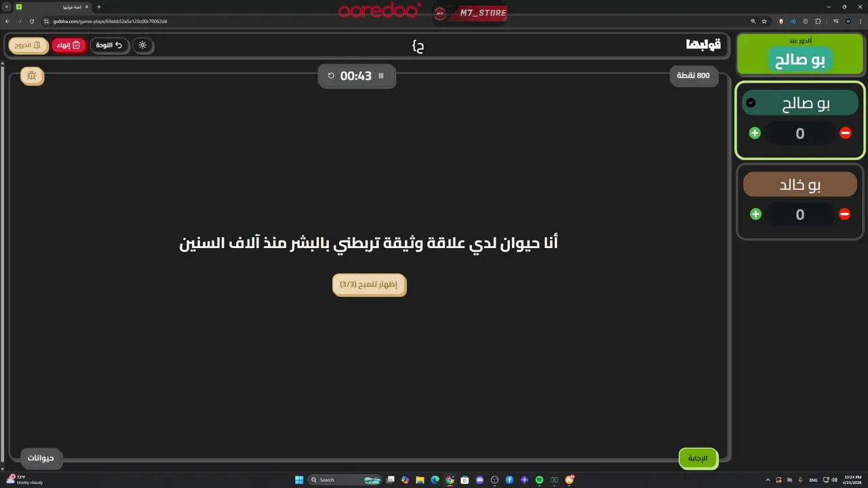The width and height of the screenshot is (868, 488).
Task: Show the answer الإجابة button
Action: point(698,458)
